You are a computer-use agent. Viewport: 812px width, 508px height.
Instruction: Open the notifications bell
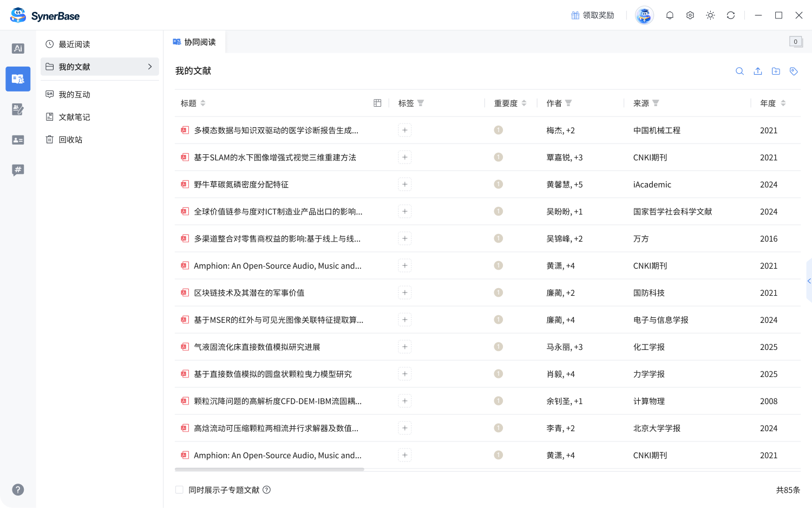point(670,16)
